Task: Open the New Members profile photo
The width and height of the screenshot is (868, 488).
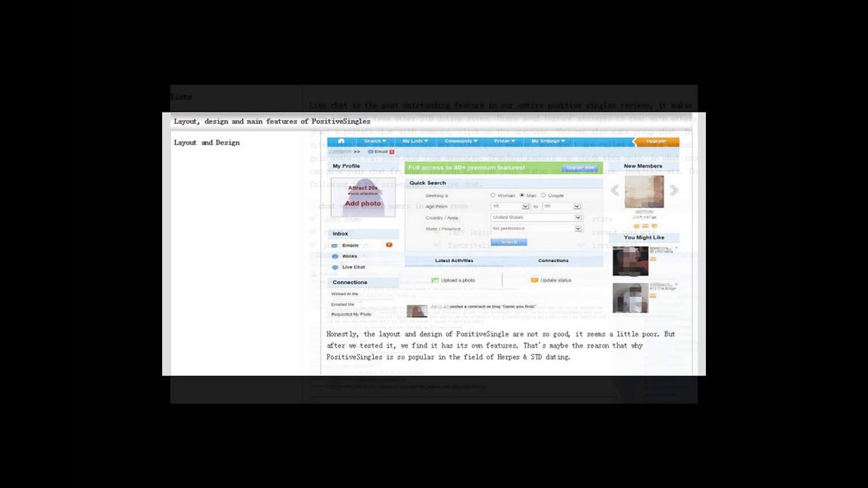Action: [644, 192]
